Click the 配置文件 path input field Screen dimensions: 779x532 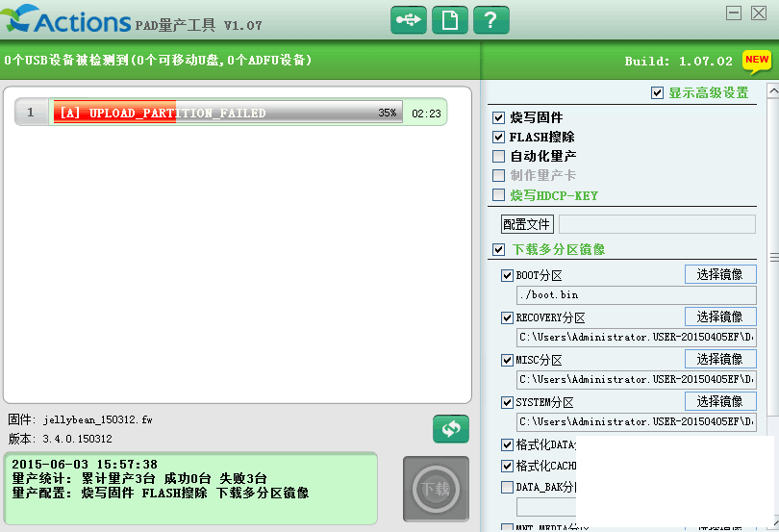coord(657,224)
